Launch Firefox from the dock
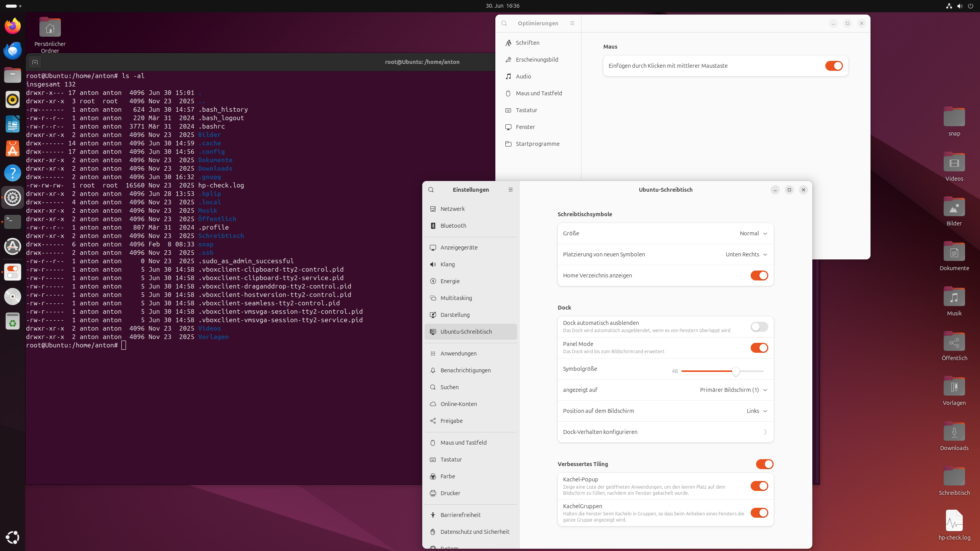Image resolution: width=980 pixels, height=551 pixels. tap(13, 26)
